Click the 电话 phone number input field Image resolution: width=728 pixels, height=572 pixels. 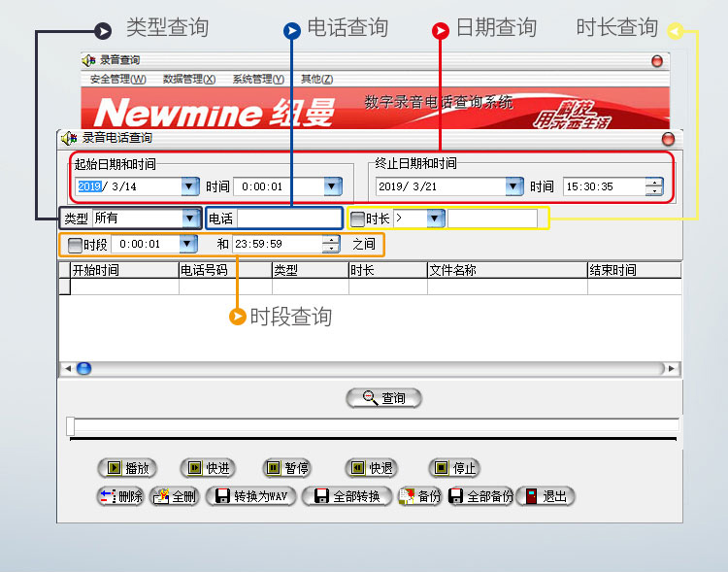pos(288,219)
